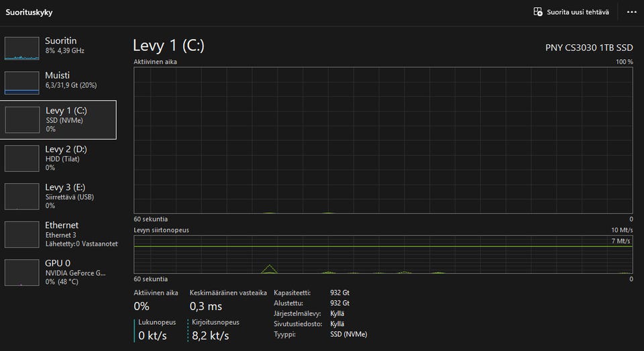Click inside the Aktiivinen aika graph
Screen dimensions: 644x351
(x=383, y=140)
